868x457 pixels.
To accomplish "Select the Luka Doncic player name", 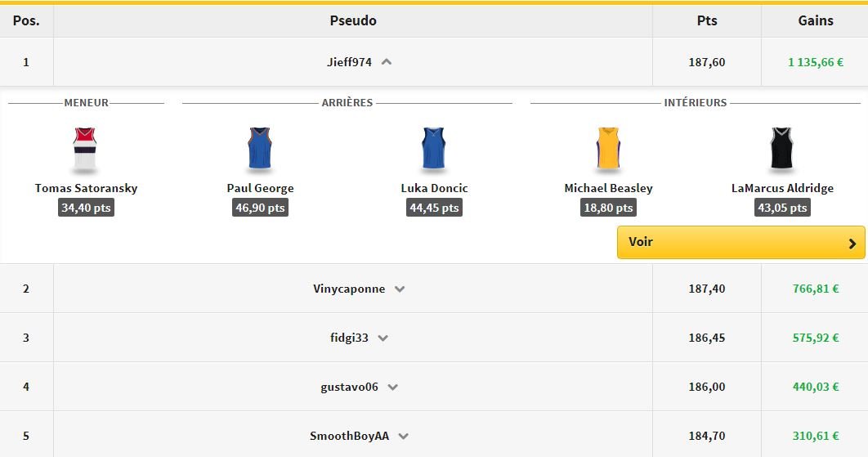I will 434,188.
